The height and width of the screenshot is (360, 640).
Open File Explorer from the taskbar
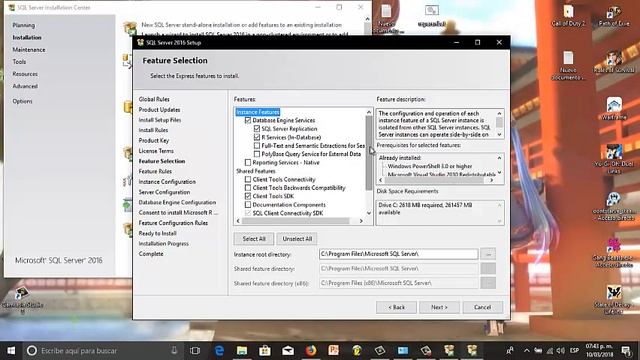pyautogui.click(x=242, y=351)
